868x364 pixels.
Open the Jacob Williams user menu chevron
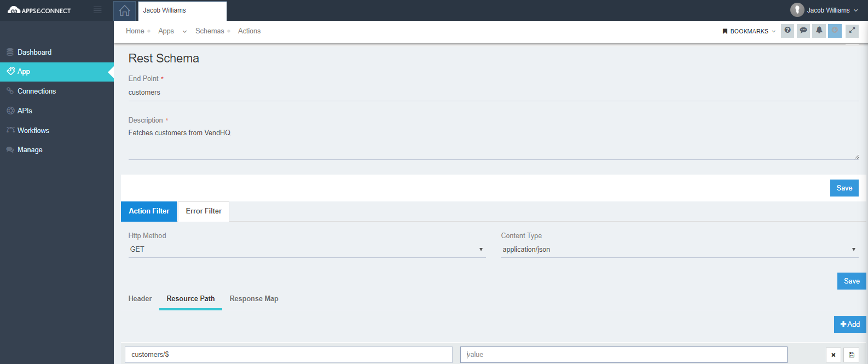[856, 10]
